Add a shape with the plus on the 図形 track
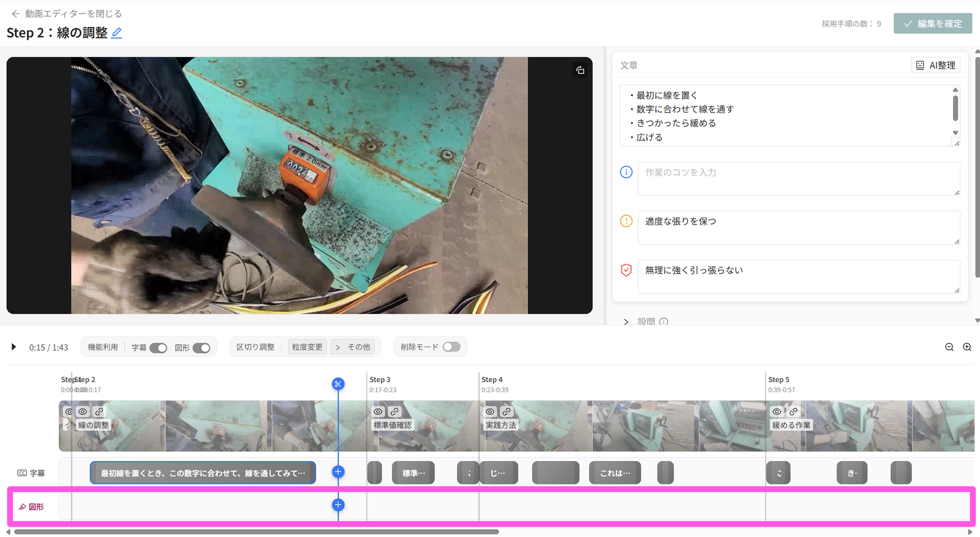This screenshot has height=537, width=980. 338,505
